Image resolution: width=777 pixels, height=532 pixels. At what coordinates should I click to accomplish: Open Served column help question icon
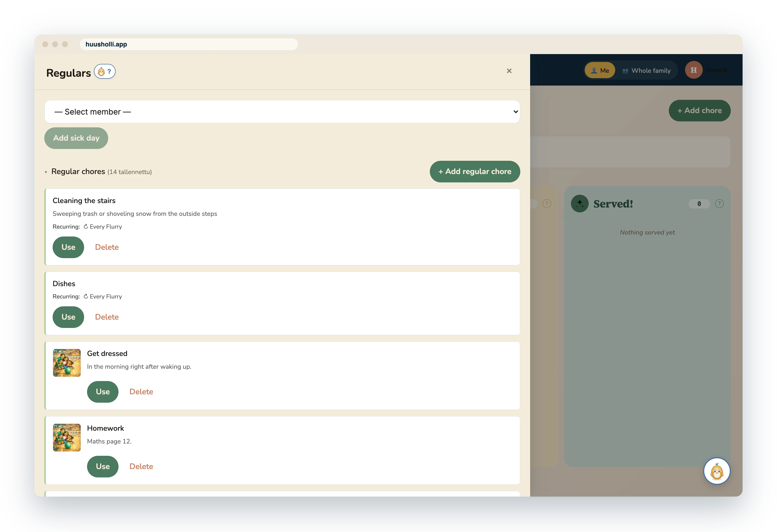tap(719, 204)
